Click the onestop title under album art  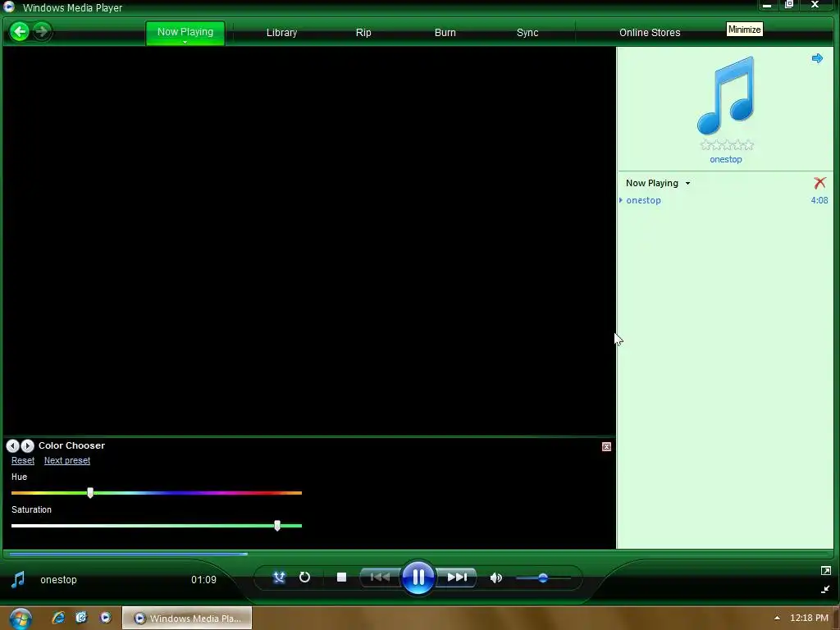pyautogui.click(x=726, y=159)
